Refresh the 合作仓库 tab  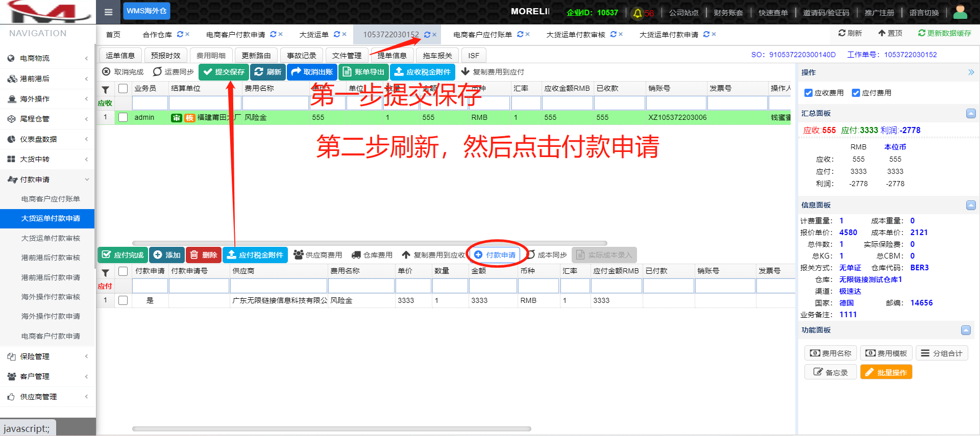pyautogui.click(x=180, y=34)
